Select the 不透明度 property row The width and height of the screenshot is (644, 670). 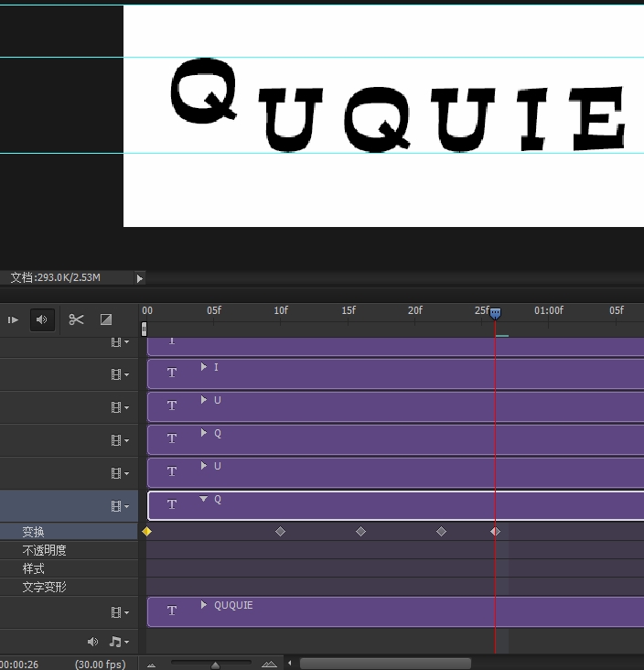click(44, 550)
